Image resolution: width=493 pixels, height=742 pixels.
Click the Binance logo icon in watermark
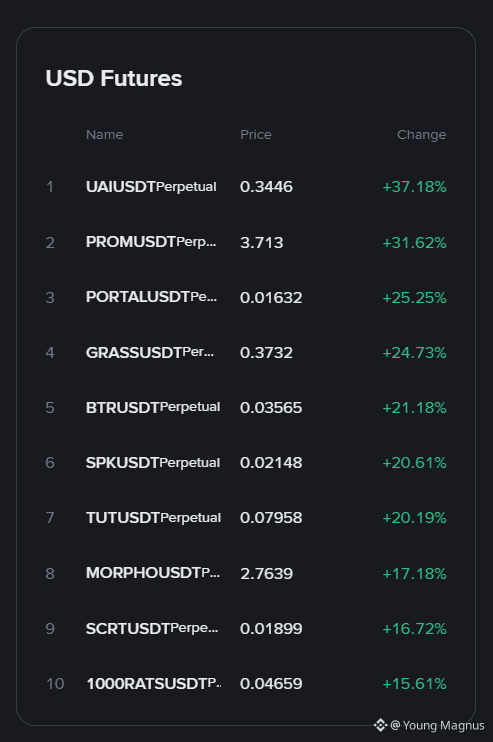(380, 725)
